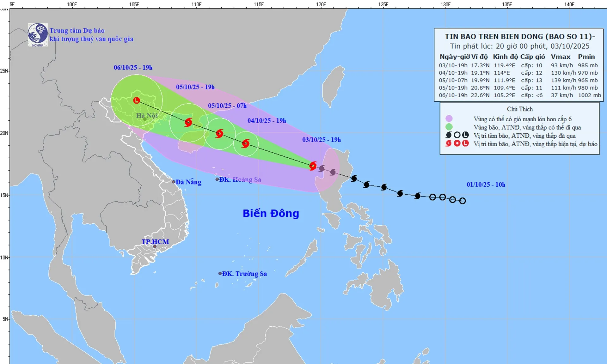
Task: Click the NCHMF logo icon
Action: 38,34
